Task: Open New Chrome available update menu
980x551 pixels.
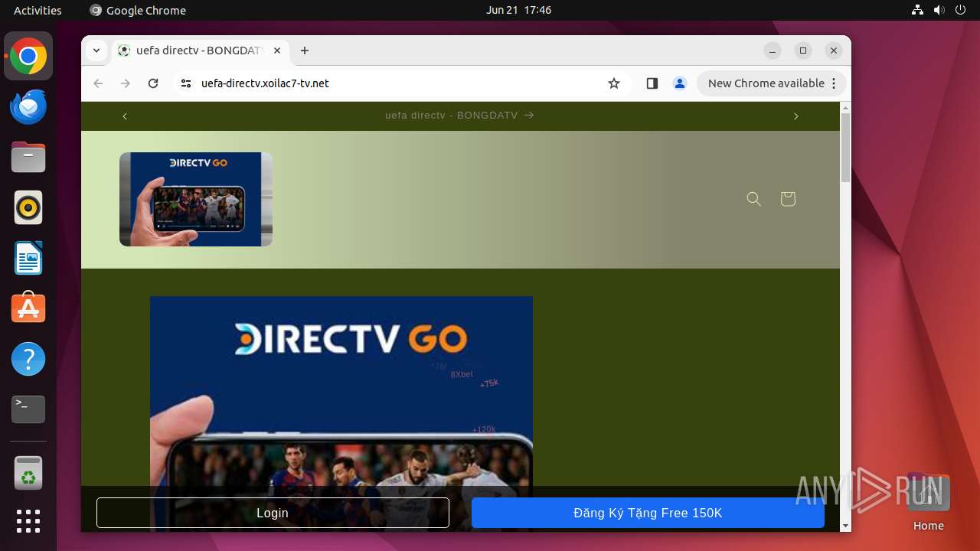Action: click(x=772, y=83)
